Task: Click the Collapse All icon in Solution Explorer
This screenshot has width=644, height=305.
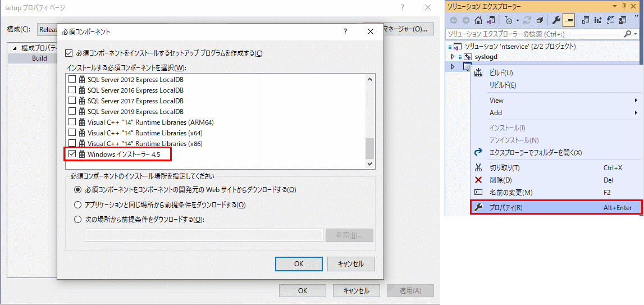Action: click(x=540, y=20)
